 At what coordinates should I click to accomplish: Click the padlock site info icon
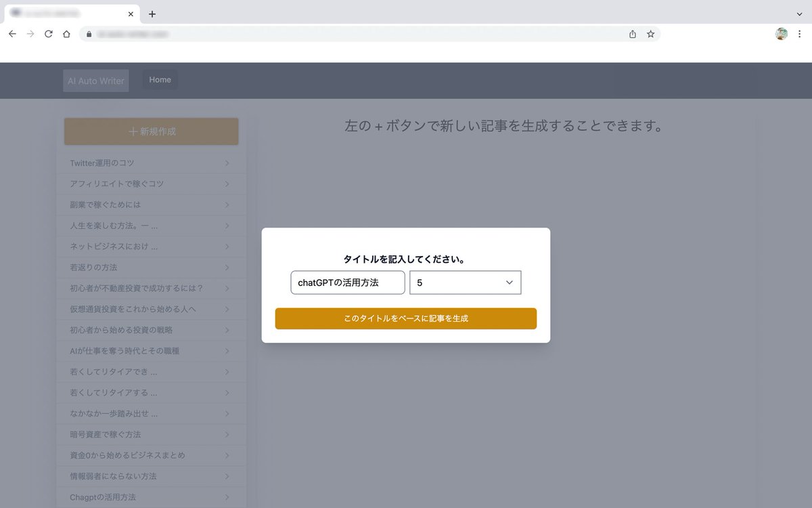88,34
